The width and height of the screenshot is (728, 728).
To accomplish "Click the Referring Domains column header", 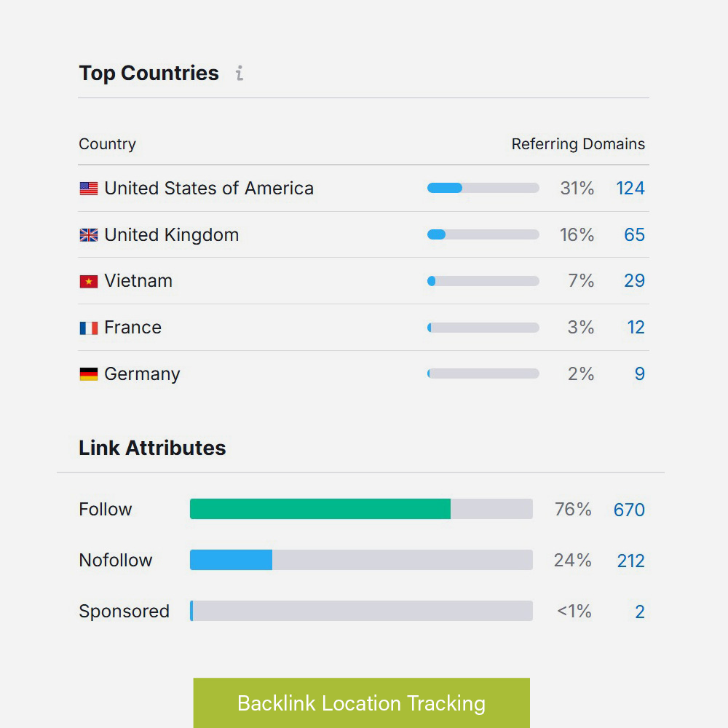I will pos(578,144).
